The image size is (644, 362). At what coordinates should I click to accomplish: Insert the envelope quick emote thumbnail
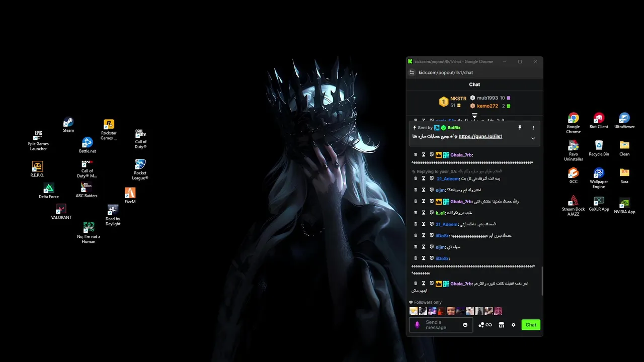(414, 311)
